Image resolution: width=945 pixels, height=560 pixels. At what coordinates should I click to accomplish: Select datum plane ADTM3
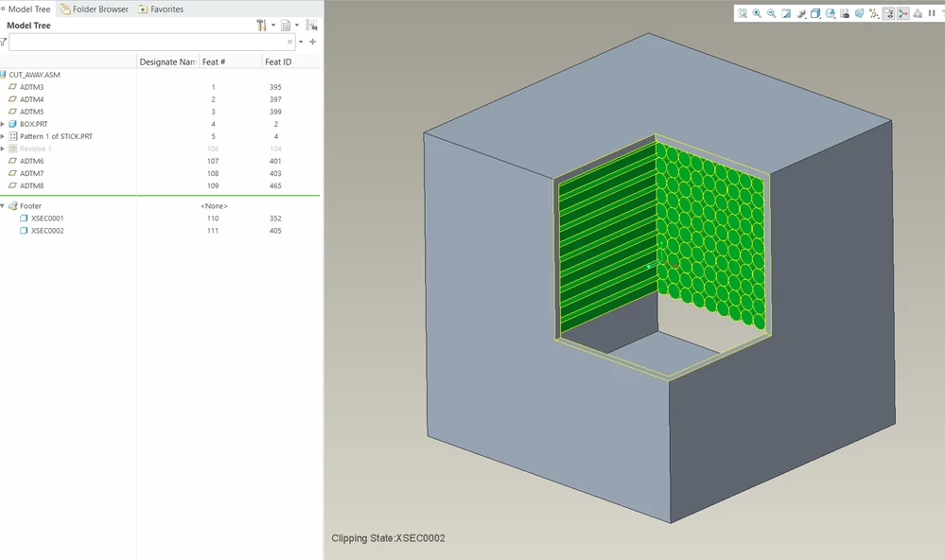(x=31, y=87)
